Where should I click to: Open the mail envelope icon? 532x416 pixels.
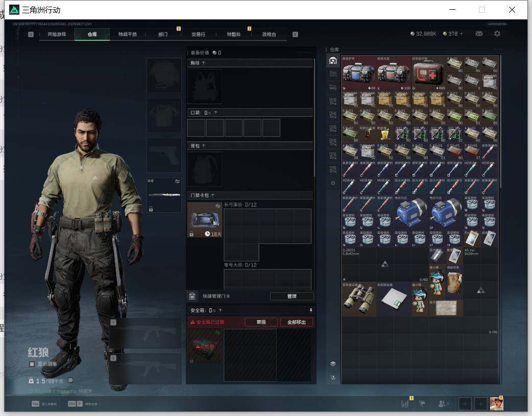(479, 34)
